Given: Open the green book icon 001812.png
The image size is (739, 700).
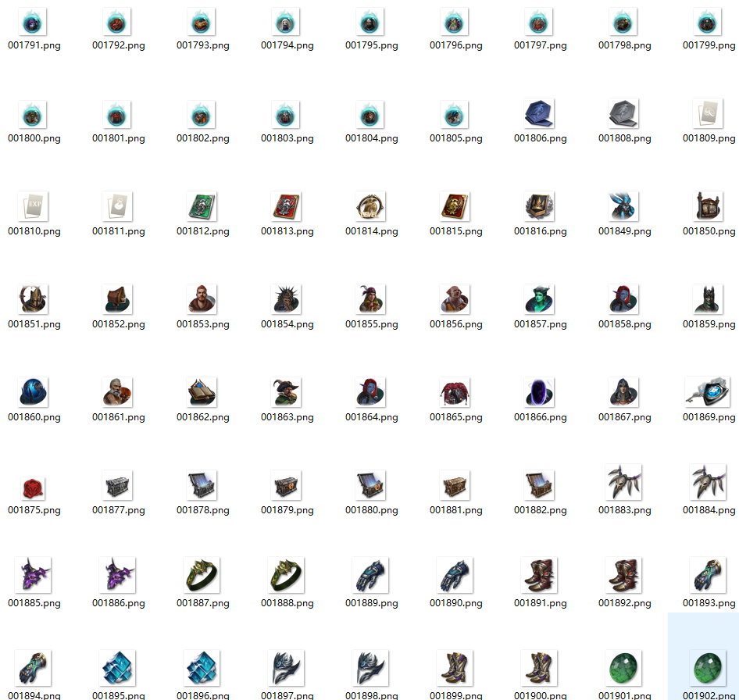Looking at the screenshot, I should point(202,206).
